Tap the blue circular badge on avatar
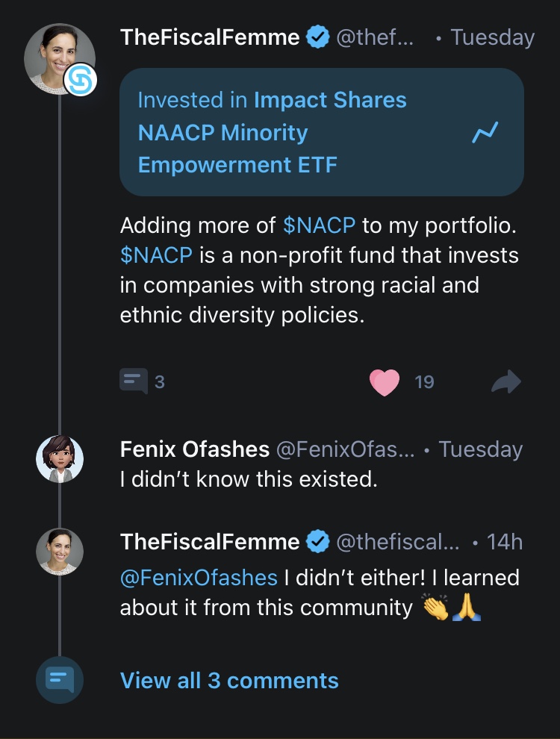The image size is (560, 739). pyautogui.click(x=80, y=80)
